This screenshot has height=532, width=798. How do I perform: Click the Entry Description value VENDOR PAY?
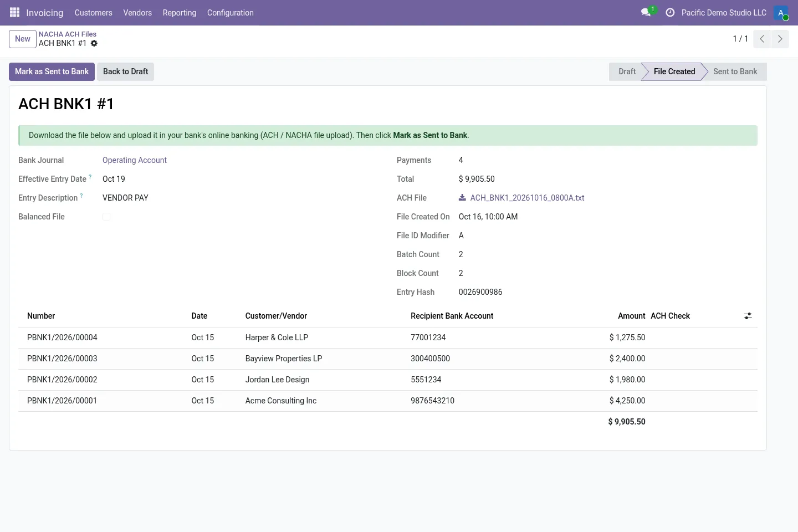point(125,198)
